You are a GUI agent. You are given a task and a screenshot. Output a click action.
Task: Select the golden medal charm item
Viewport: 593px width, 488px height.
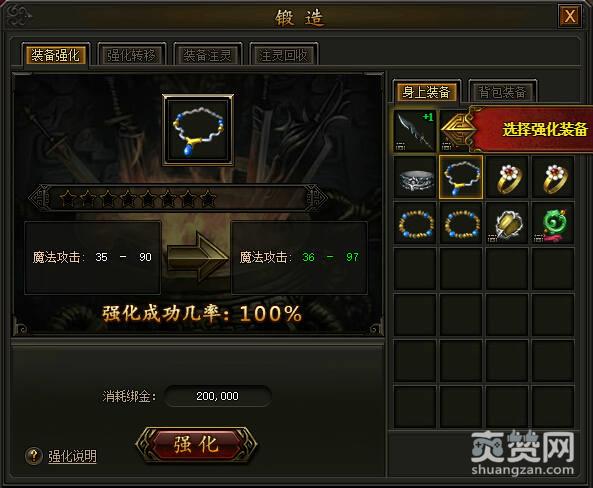click(x=507, y=223)
